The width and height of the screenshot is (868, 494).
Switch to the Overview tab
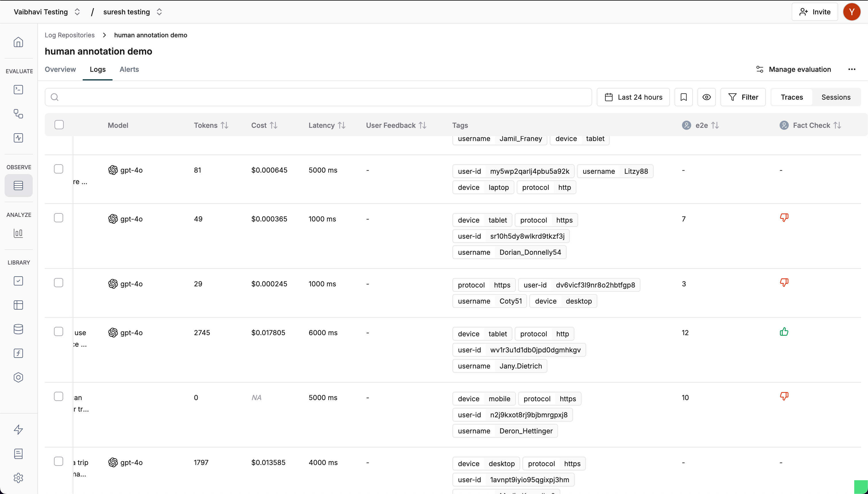(x=60, y=69)
